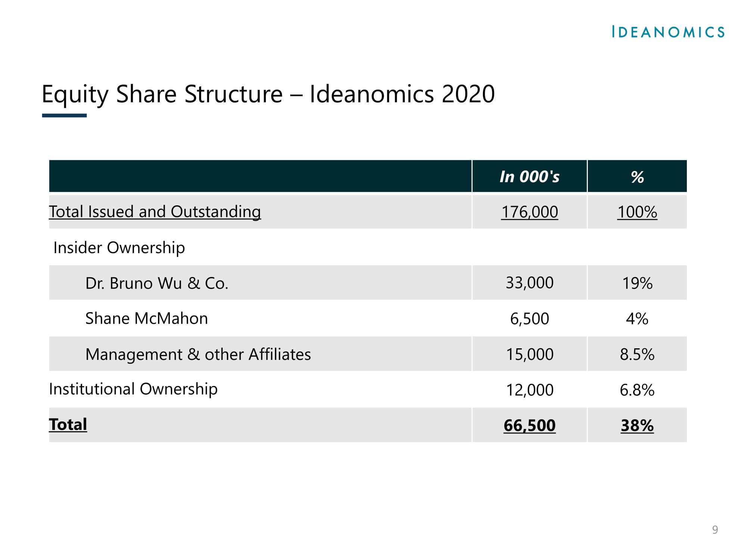The height and width of the screenshot is (560, 747).
Task: Click the "In 000's" column header
Action: pos(529,176)
